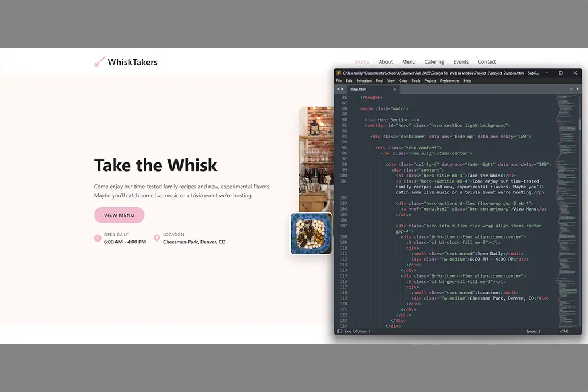Open the Selection menu in Sublime

(x=363, y=81)
